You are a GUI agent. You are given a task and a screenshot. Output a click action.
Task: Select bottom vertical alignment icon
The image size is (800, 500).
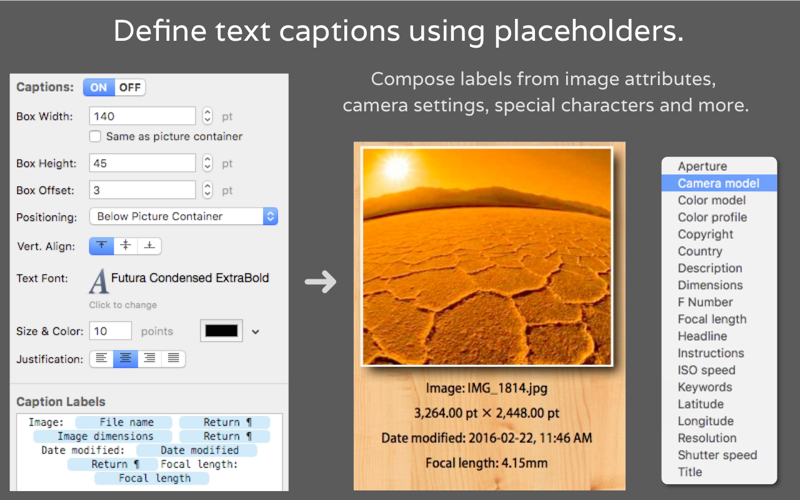click(x=149, y=246)
